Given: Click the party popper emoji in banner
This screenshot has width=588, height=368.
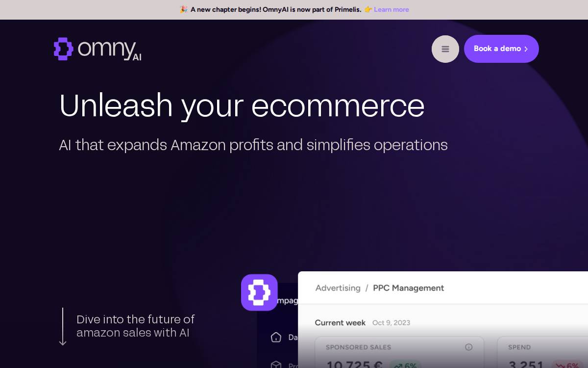Looking at the screenshot, I should [184, 9].
